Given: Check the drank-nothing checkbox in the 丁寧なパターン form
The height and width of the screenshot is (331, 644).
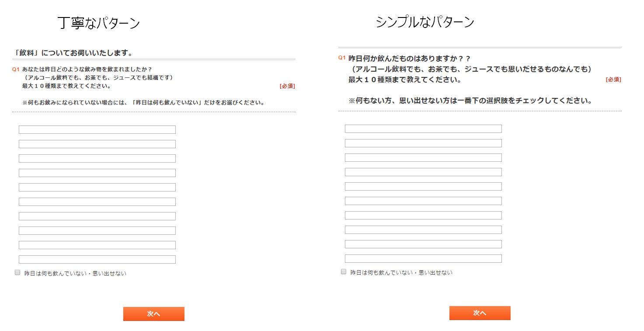Looking at the screenshot, I should pyautogui.click(x=17, y=272).
